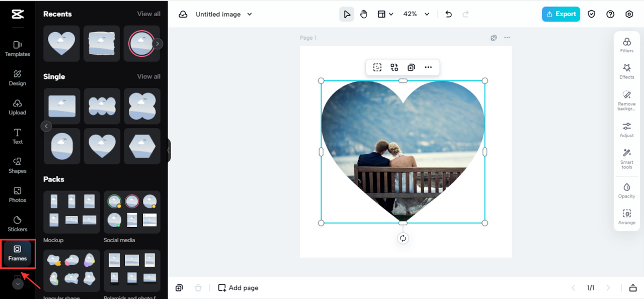This screenshot has height=299, width=644.
Task: Select the rectangle frame under Single
Action: coord(62,106)
